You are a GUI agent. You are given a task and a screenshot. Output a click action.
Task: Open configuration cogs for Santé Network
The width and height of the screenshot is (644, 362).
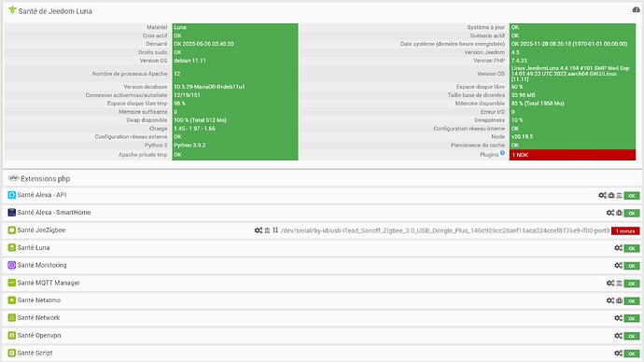coord(618,318)
